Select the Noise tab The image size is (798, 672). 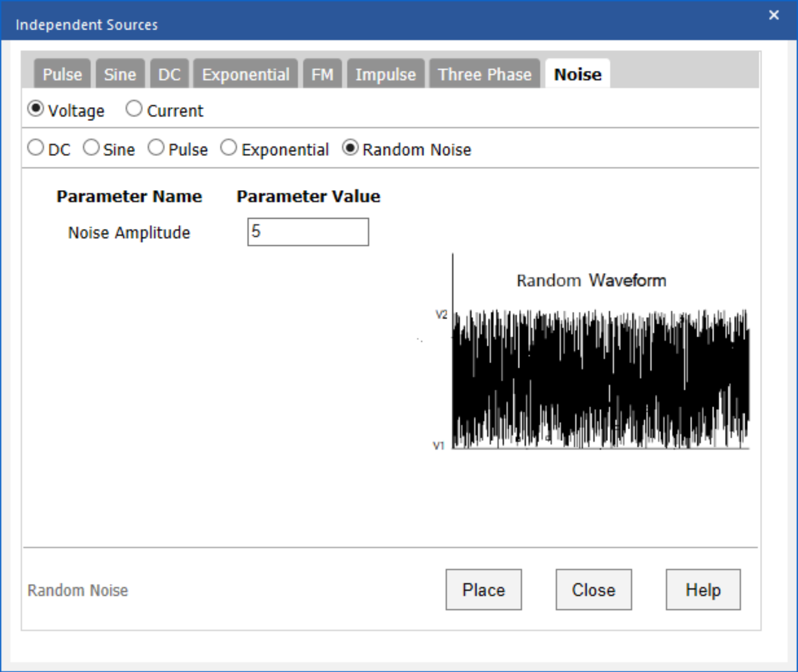coord(578,74)
